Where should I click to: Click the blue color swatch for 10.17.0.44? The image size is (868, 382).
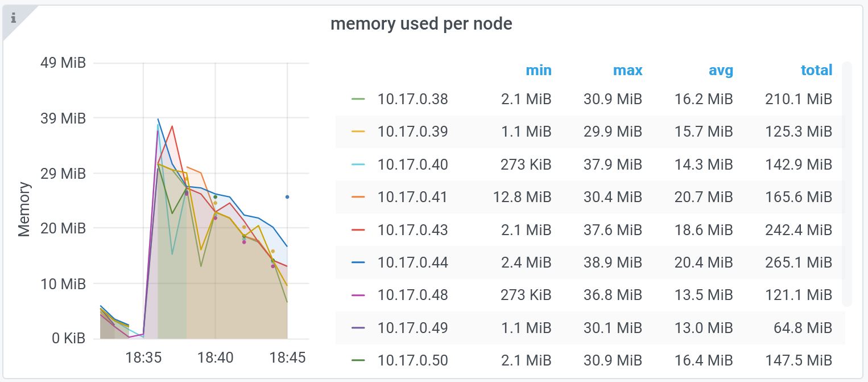pyautogui.click(x=358, y=263)
